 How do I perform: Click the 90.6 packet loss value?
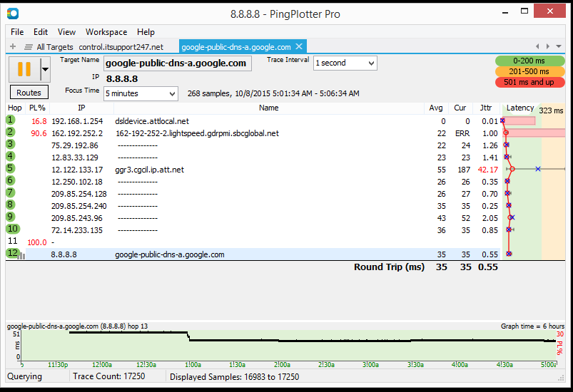pos(39,133)
